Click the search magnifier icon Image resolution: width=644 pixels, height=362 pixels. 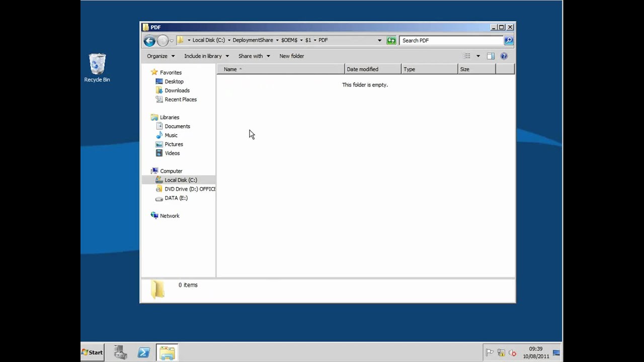509,40
